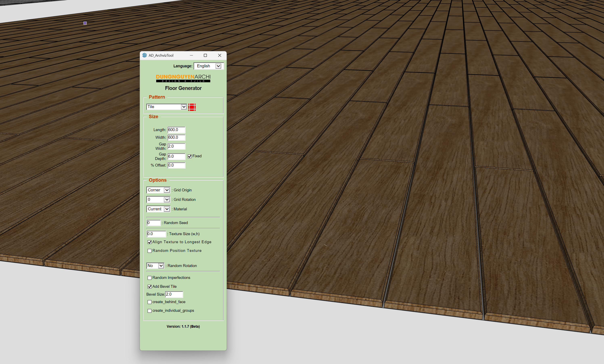Expand the Grid Origin dropdown set to Corner
Screen dimensions: 604x364
click(158, 190)
